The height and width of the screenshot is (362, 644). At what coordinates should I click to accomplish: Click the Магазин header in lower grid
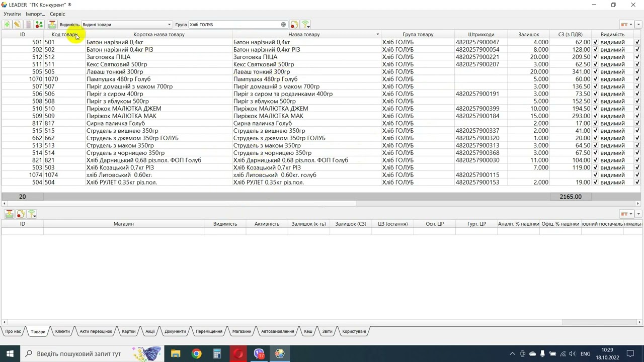pyautogui.click(x=123, y=224)
